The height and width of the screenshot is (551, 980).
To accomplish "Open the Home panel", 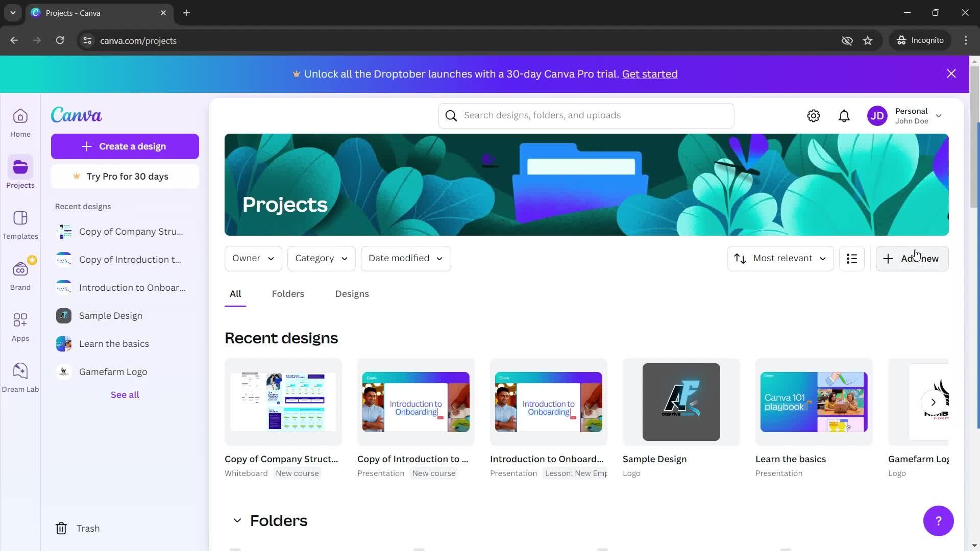I will [21, 124].
